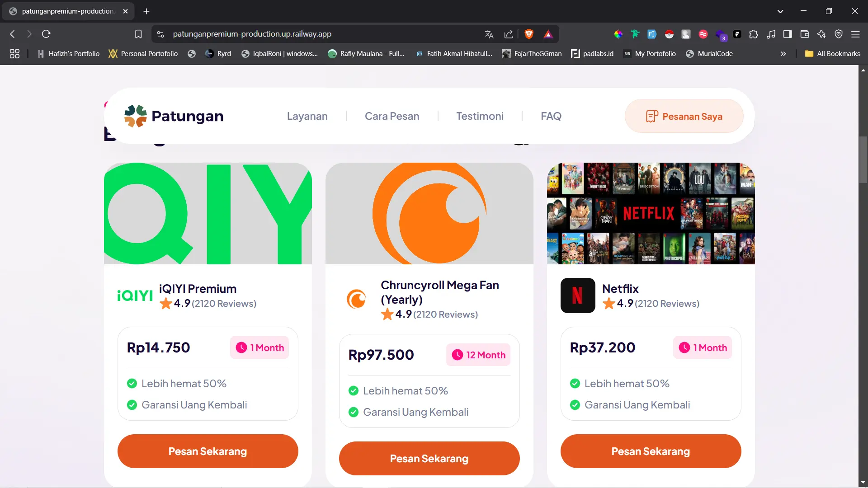Open Hafizh's Portfolio bookmark
Image resolution: width=868 pixels, height=488 pixels.
click(68, 54)
